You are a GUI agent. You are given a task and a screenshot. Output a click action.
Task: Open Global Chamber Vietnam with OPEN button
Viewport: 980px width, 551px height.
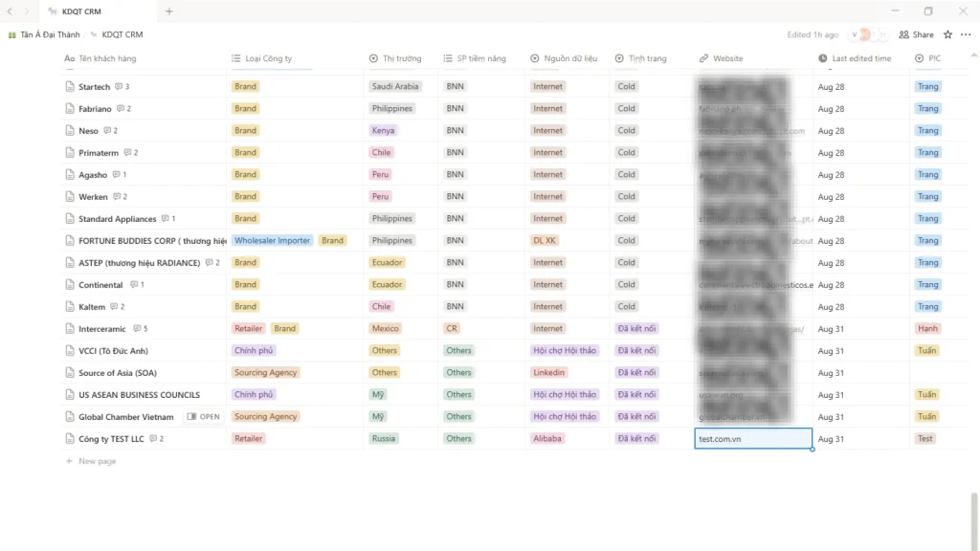click(203, 416)
